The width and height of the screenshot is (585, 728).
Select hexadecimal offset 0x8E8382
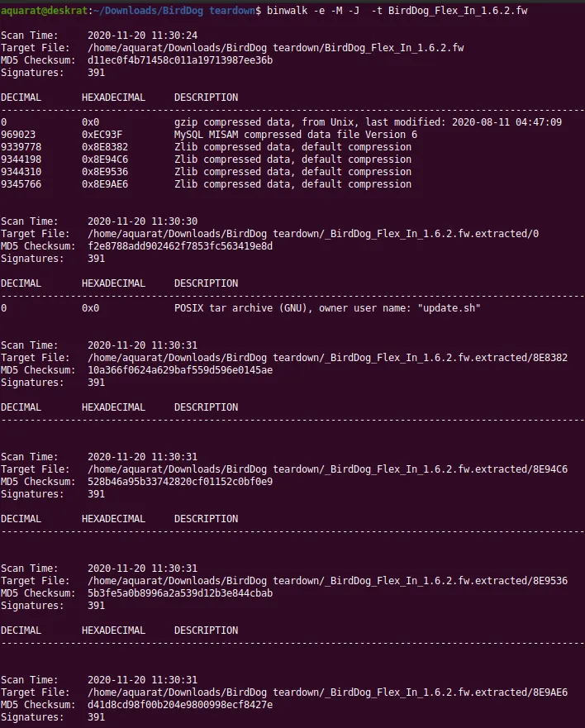[x=105, y=147]
